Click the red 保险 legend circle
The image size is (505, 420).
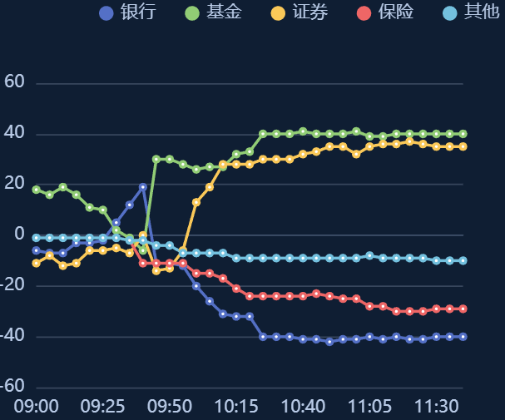click(364, 12)
